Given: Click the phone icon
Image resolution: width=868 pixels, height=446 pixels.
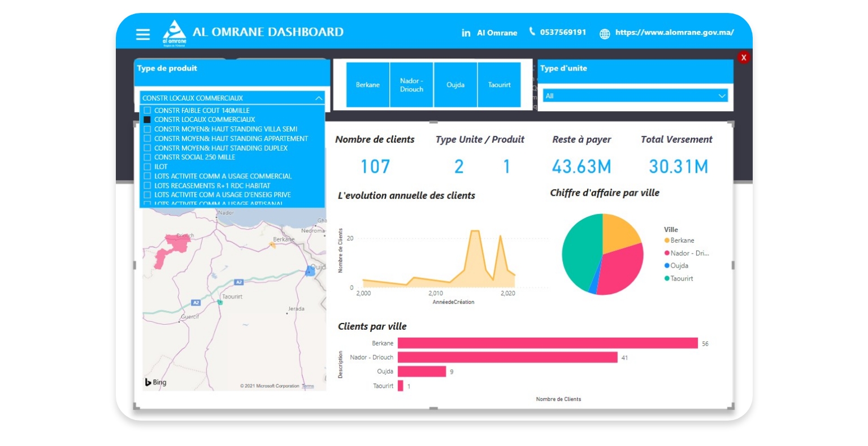Looking at the screenshot, I should click(x=532, y=32).
